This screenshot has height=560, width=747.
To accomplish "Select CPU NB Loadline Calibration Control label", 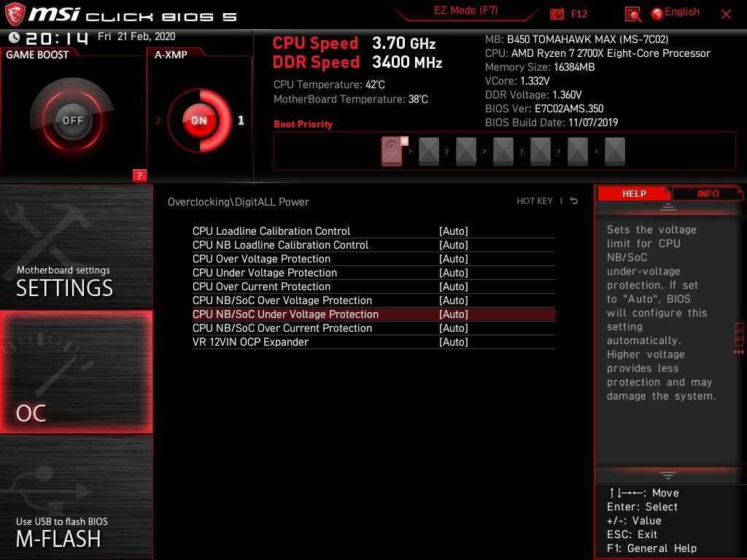I will [280, 245].
